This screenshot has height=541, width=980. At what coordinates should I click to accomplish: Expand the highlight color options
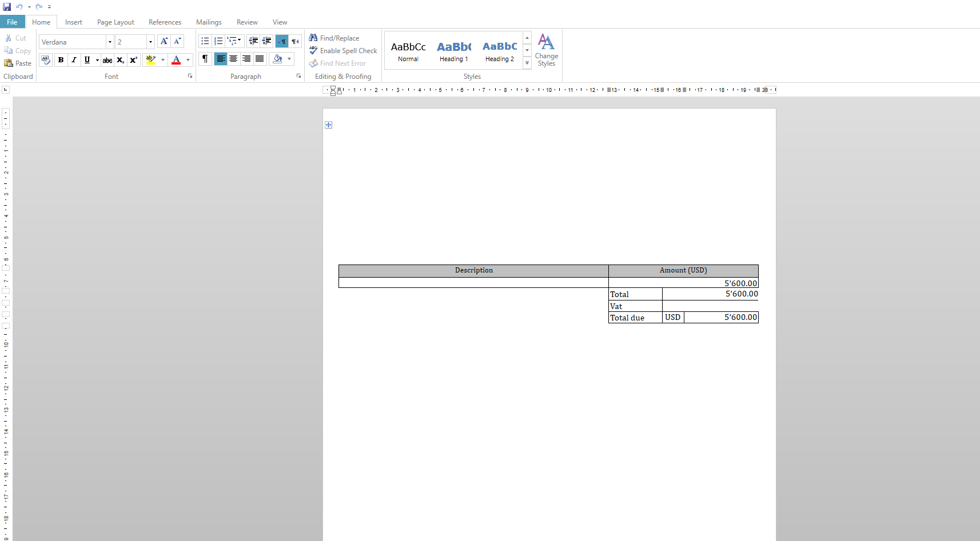click(163, 60)
